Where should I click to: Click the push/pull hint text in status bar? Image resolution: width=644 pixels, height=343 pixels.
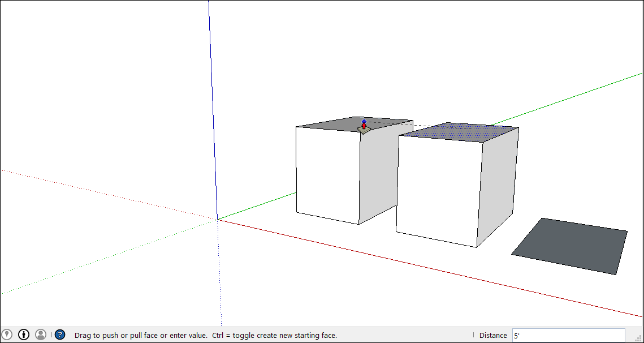point(206,335)
